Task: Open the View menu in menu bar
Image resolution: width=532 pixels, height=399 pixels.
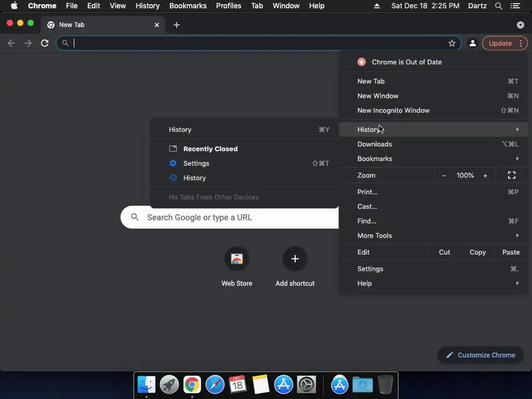Action: [x=118, y=6]
